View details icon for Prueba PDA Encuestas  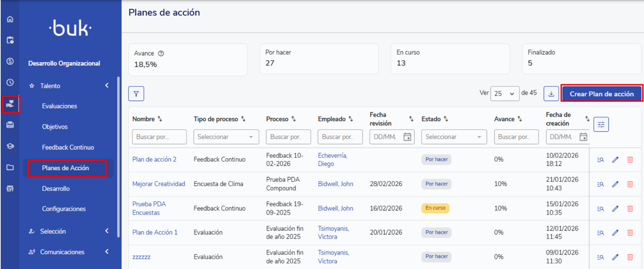pos(600,208)
